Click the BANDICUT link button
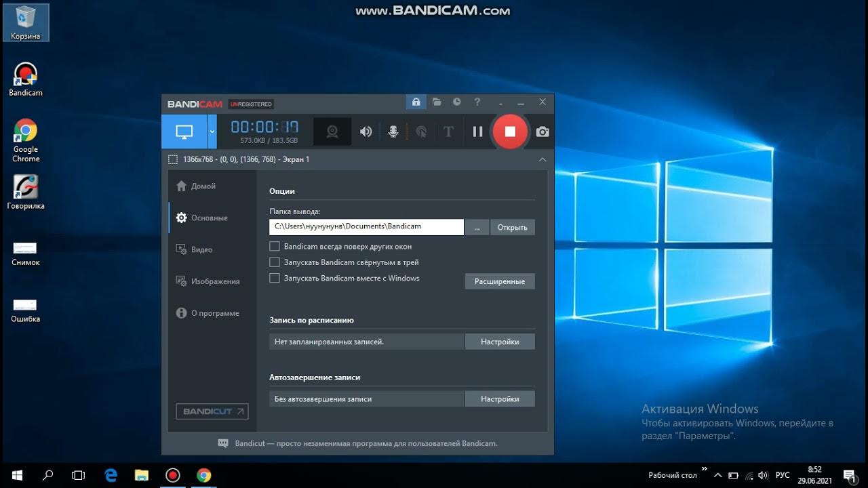 pyautogui.click(x=212, y=411)
